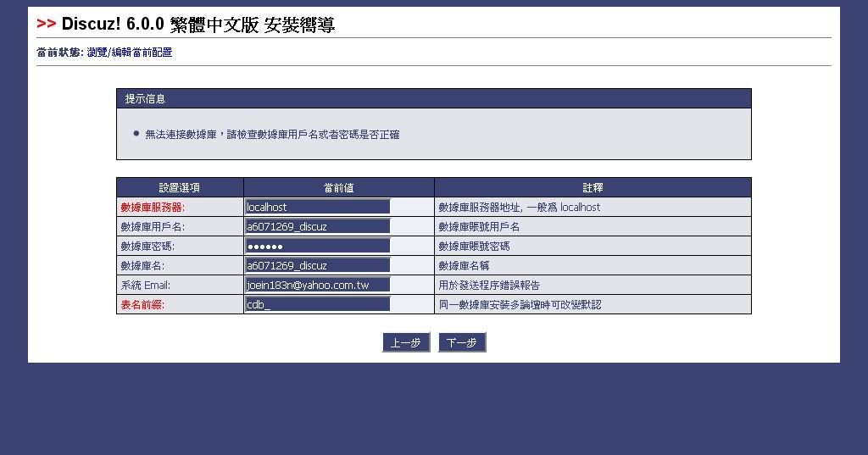Click the database password input field with dots
The image size is (868, 455).
[318, 246]
